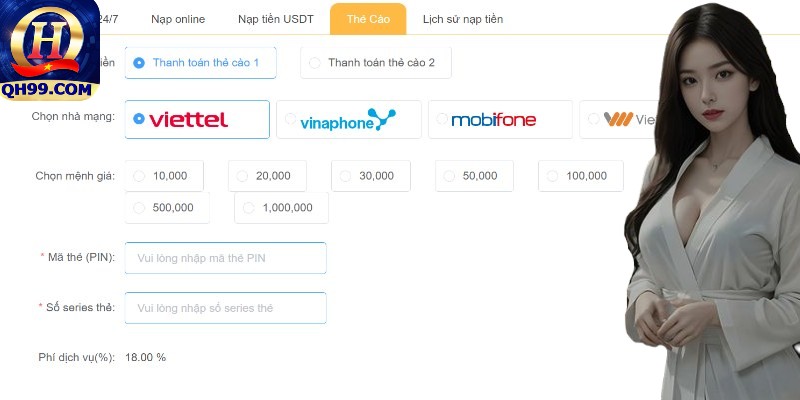Pick the Mobifone carrier logo

click(493, 120)
